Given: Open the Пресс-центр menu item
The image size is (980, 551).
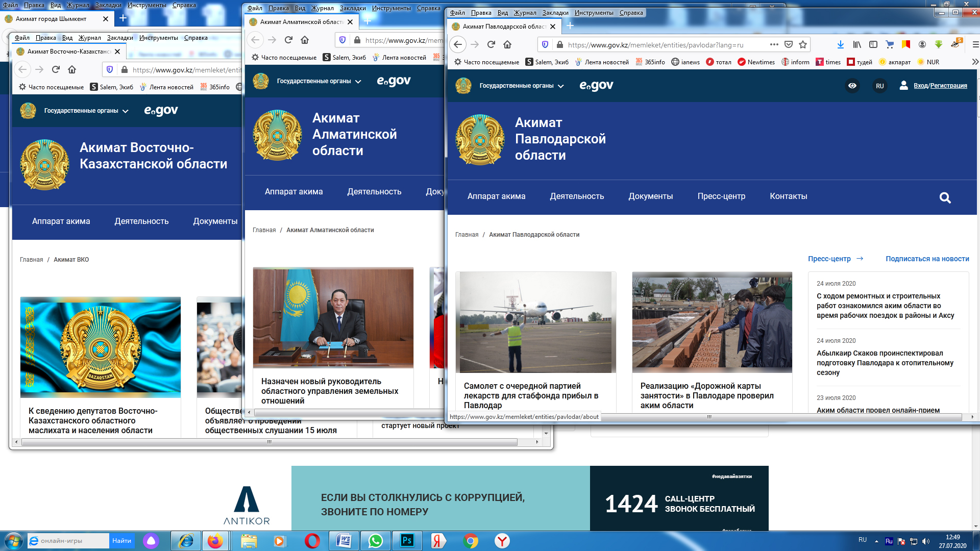Looking at the screenshot, I should (x=721, y=196).
